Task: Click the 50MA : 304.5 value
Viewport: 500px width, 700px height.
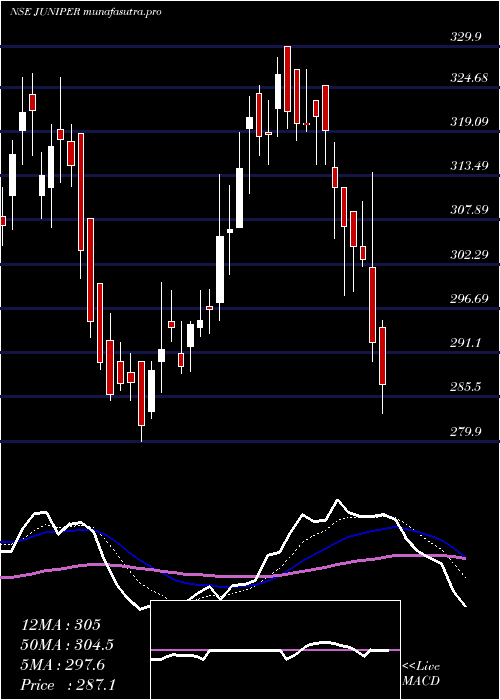Action: (x=67, y=645)
